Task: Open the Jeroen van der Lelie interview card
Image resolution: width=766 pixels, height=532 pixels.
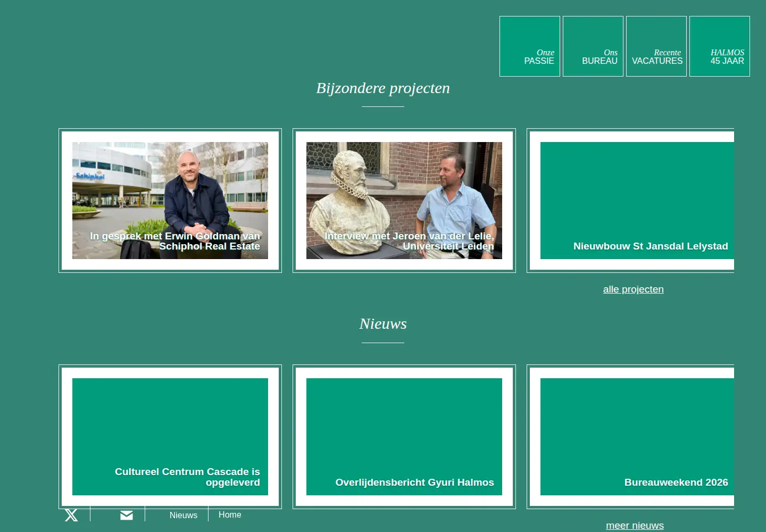Action: coord(404,201)
